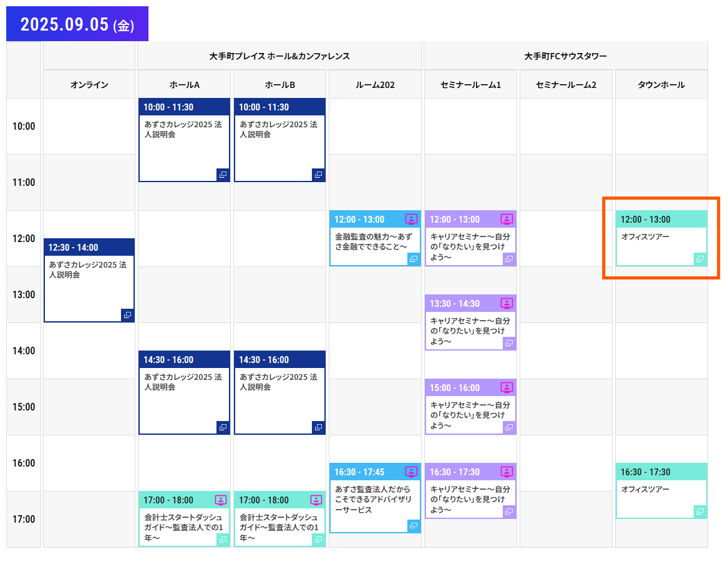728x562 pixels.
Task: Open popup icon on オフィスツアー 16:30 - 17:30 card
Action: tap(700, 512)
